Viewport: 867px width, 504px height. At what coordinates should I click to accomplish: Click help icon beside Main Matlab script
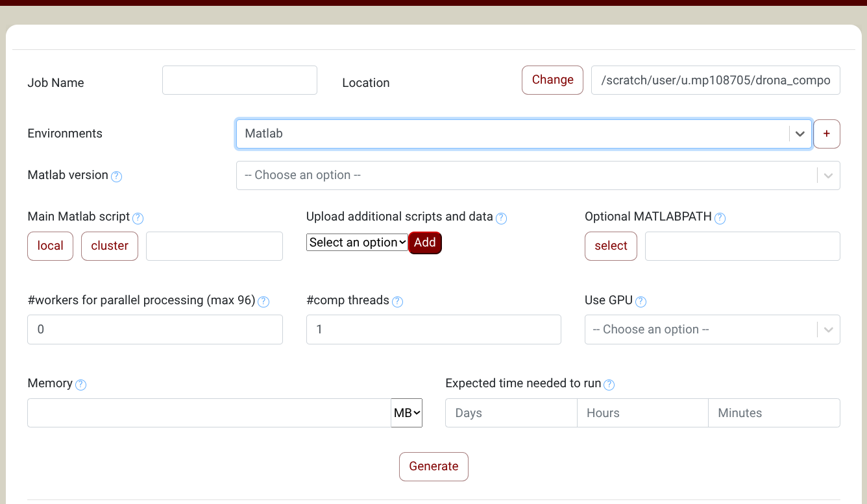(x=138, y=218)
